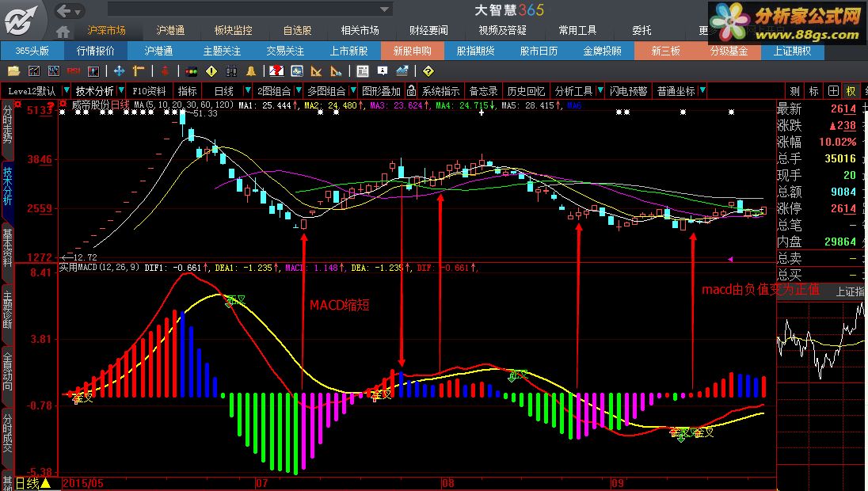Select the first yellow triangle set-square icon
This screenshot has height=491, width=868.
pos(317,70)
